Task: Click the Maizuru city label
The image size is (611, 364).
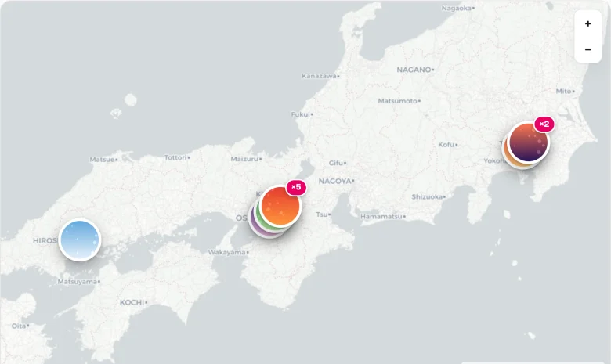Action: [244, 159]
